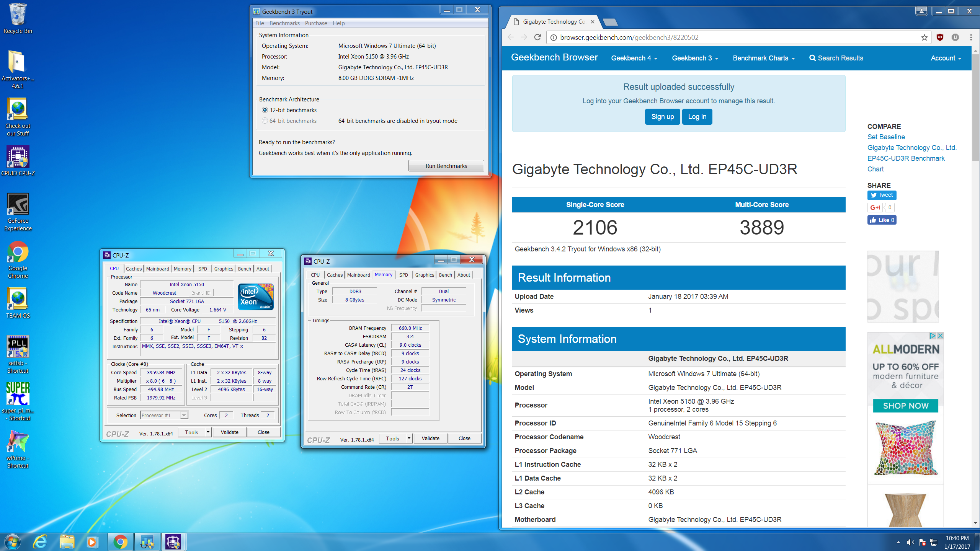Open the Processor #1 selection dropdown

click(x=164, y=415)
